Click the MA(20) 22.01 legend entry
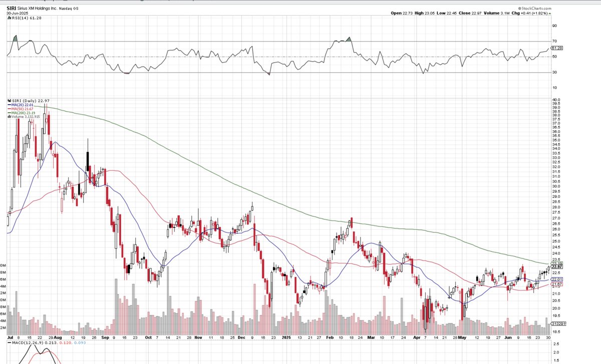601x364 pixels. (x=21, y=106)
